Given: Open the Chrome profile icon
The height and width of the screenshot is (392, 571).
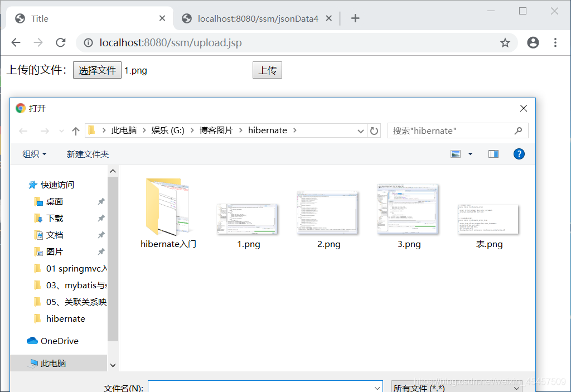Looking at the screenshot, I should tap(533, 42).
